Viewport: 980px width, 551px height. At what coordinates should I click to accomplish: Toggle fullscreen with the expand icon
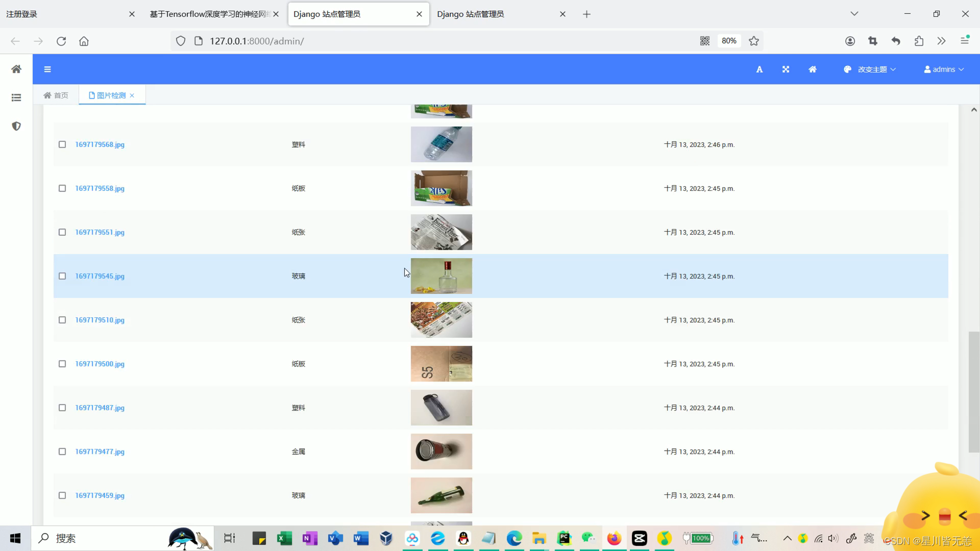click(786, 69)
